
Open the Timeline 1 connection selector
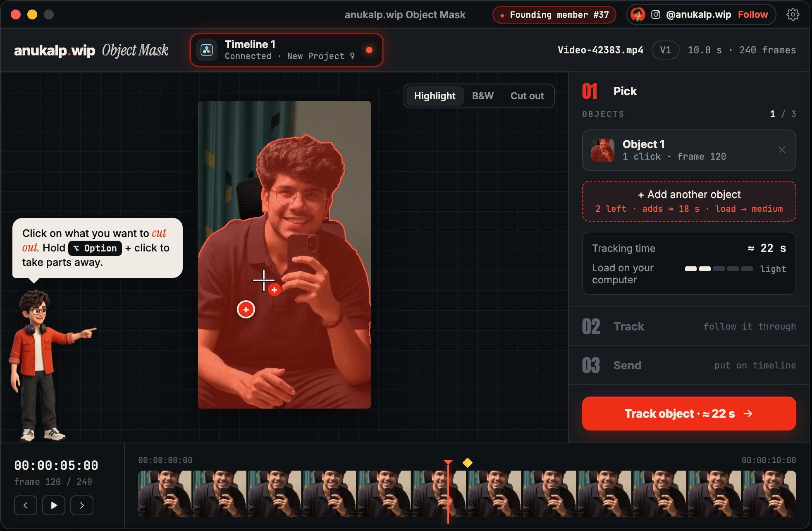[287, 50]
